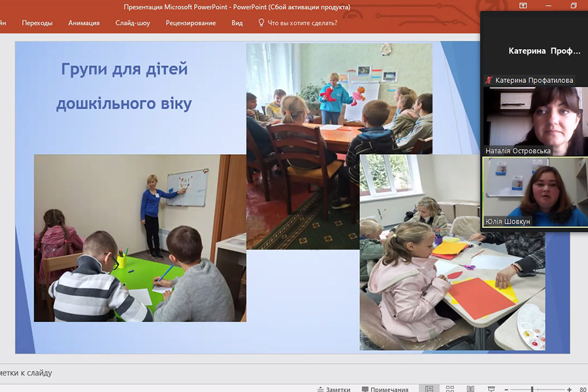This screenshot has width=588, height=392.
Task: Click the name label Катерина Профатилова
Action: pyautogui.click(x=534, y=80)
